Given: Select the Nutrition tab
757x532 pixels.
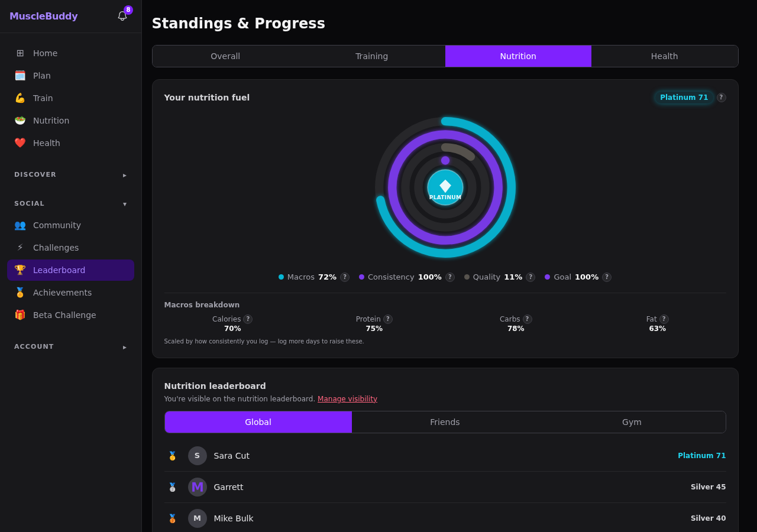Looking at the screenshot, I should [x=518, y=56].
